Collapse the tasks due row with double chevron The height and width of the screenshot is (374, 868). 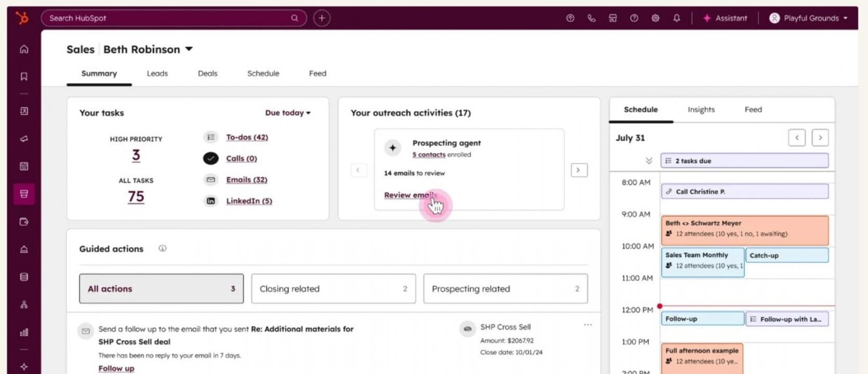pos(649,161)
